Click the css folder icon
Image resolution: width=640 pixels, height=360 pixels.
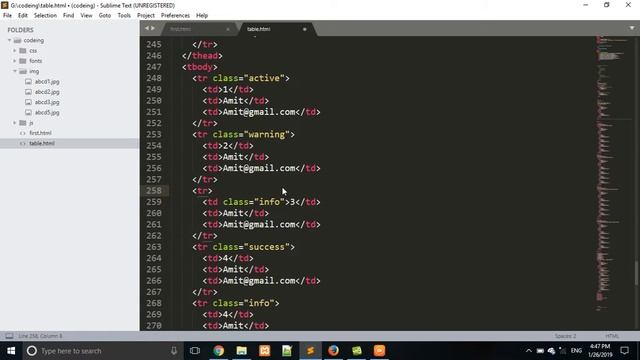point(23,51)
